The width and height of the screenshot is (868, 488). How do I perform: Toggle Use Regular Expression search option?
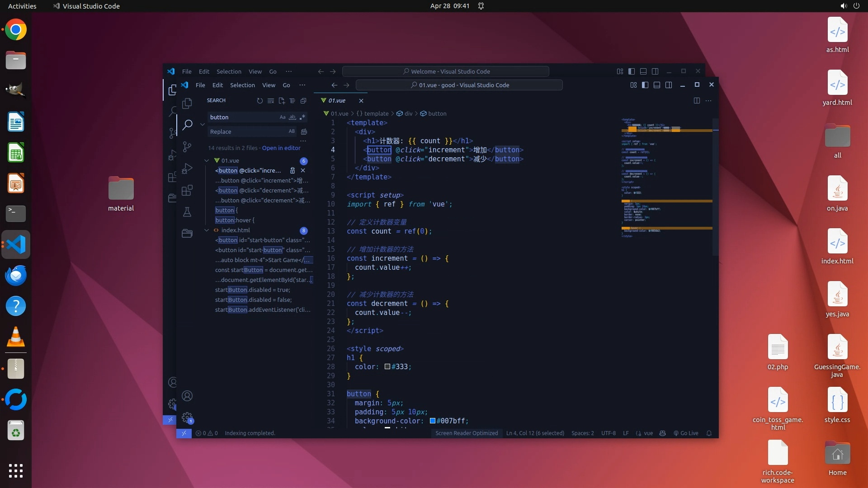[x=302, y=117]
